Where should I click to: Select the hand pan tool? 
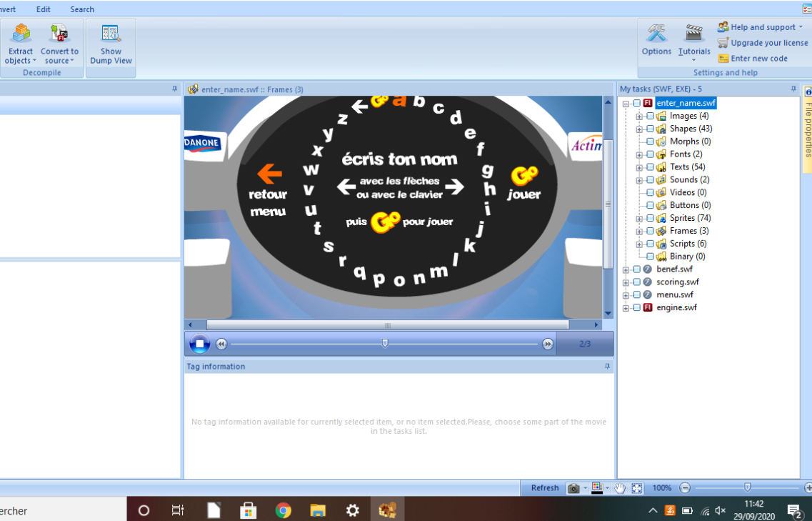[x=620, y=488]
